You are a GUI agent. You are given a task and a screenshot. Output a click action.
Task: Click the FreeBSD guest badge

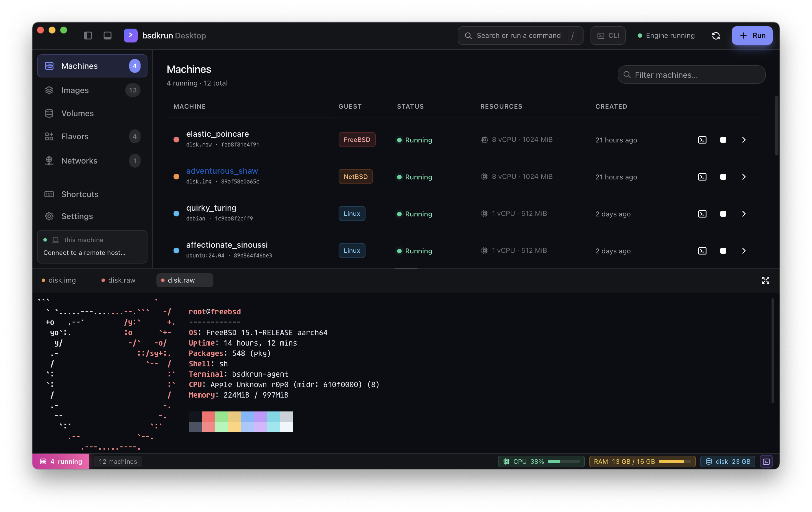357,140
